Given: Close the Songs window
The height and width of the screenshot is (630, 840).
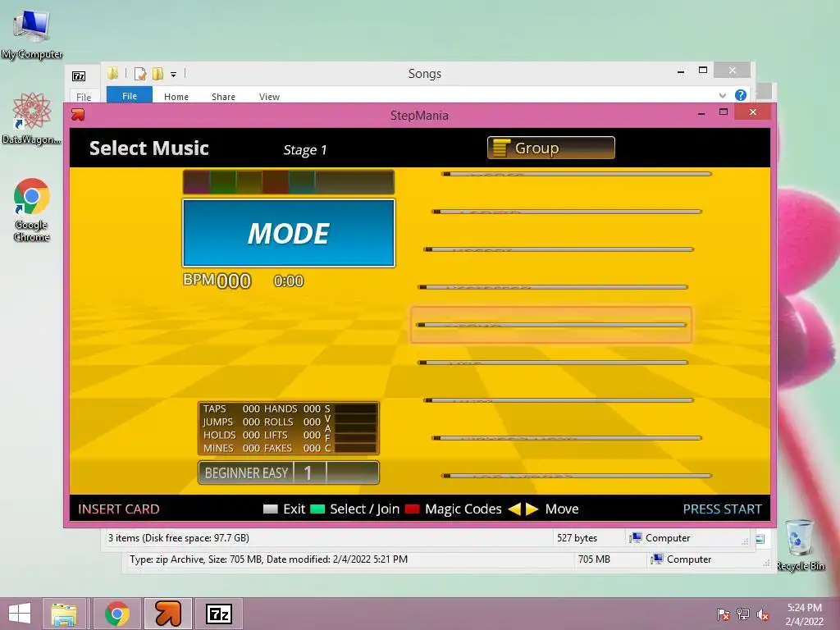Looking at the screenshot, I should (733, 71).
